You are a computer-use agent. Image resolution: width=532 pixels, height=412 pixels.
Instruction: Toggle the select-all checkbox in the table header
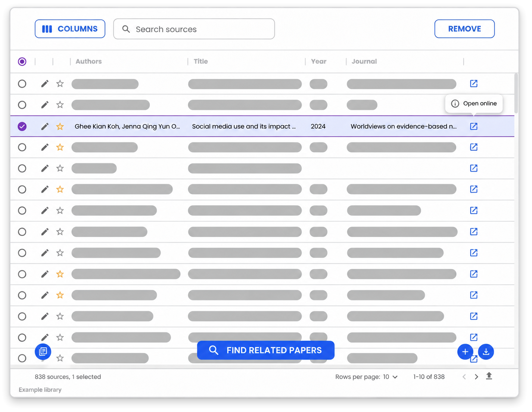[22, 61]
